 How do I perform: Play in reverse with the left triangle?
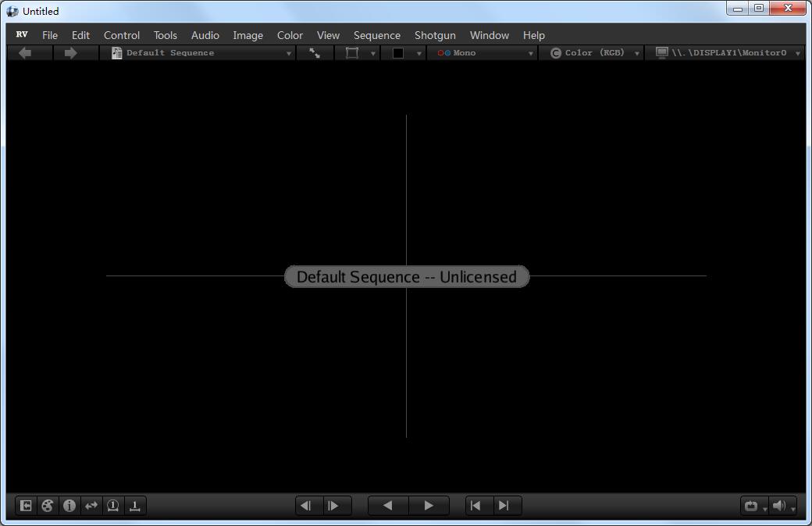point(388,506)
